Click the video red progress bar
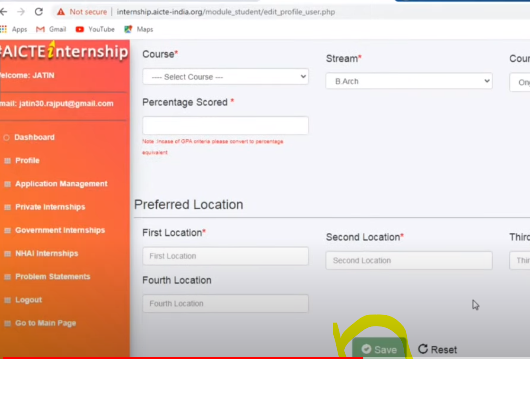 183,358
